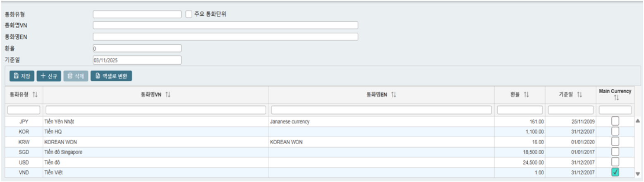Click the greyed-out 삭제 delete button

point(76,76)
